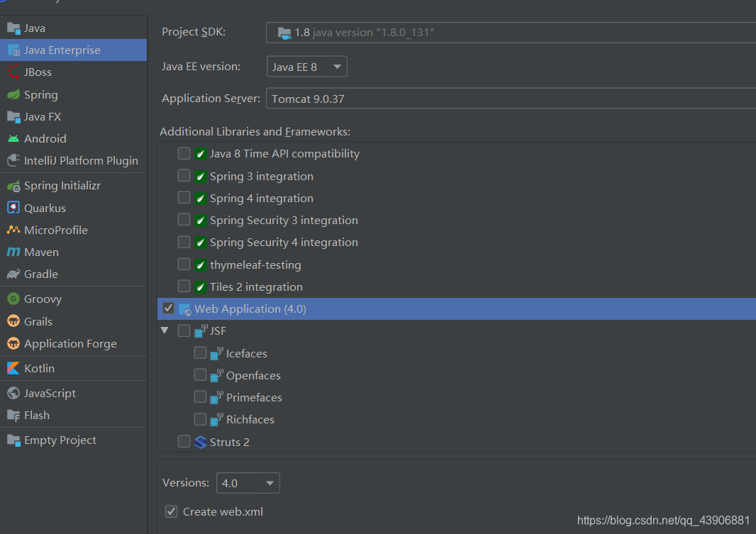Click the Icefaces library icon
Screen dimensions: 756x534
tap(216, 354)
